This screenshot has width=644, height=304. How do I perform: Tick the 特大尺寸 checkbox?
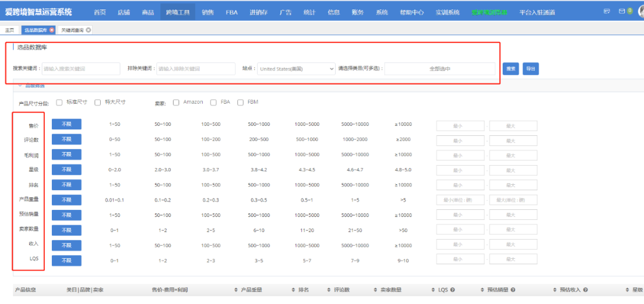[x=98, y=103]
